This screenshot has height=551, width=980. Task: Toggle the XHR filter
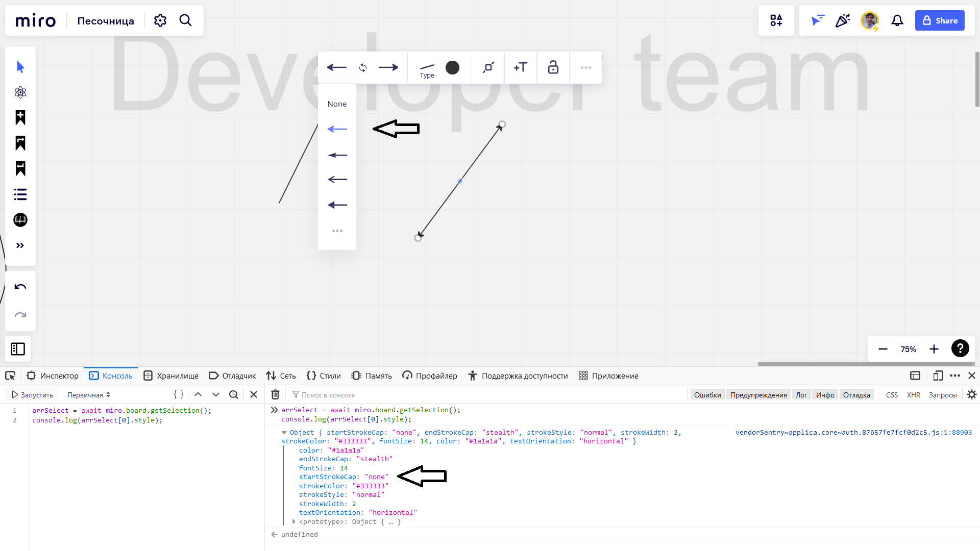(914, 395)
